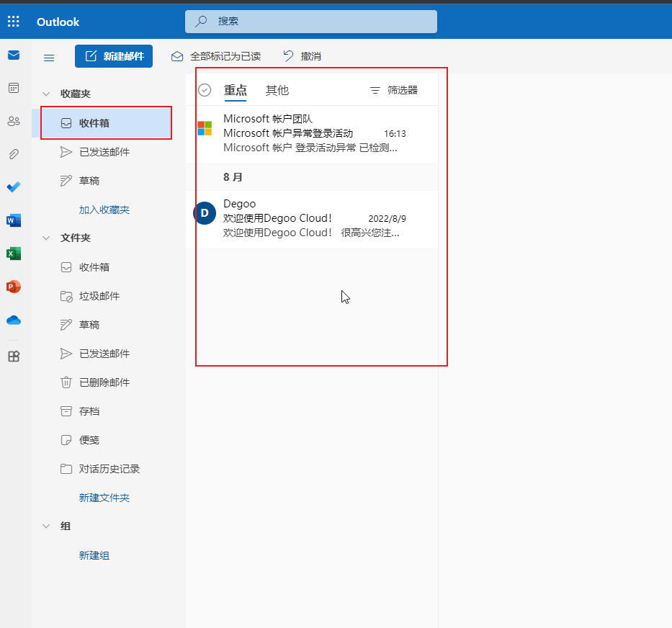This screenshot has width=672, height=628.
Task: Focus the 搜索 search box
Action: pyautogui.click(x=311, y=22)
